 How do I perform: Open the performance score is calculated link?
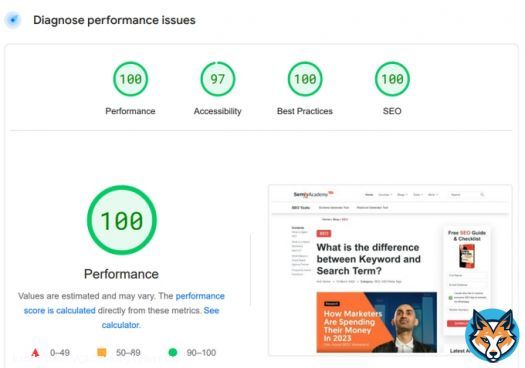pyautogui.click(x=124, y=303)
